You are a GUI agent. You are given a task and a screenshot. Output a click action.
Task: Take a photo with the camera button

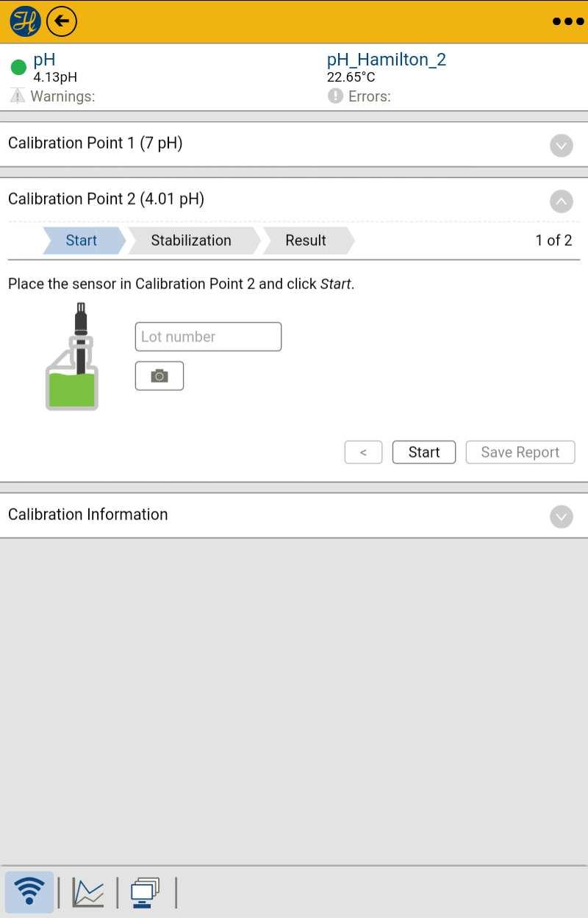pos(159,376)
